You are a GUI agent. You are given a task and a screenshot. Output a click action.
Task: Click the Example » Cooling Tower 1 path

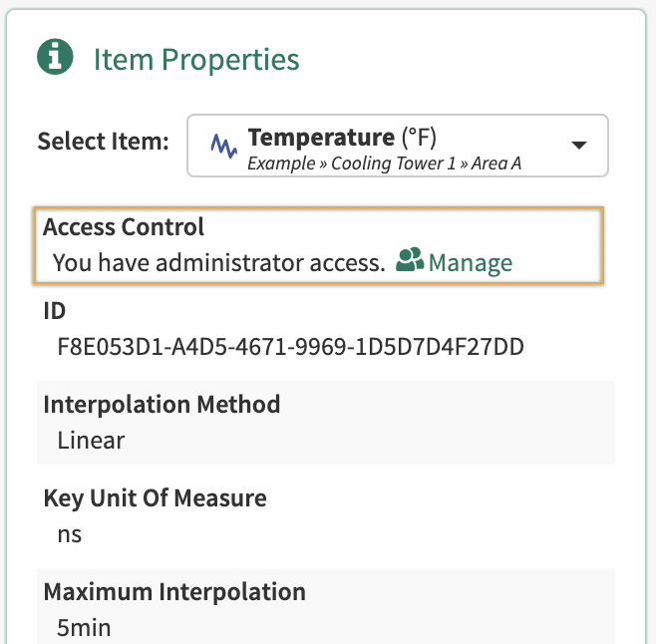tap(384, 163)
